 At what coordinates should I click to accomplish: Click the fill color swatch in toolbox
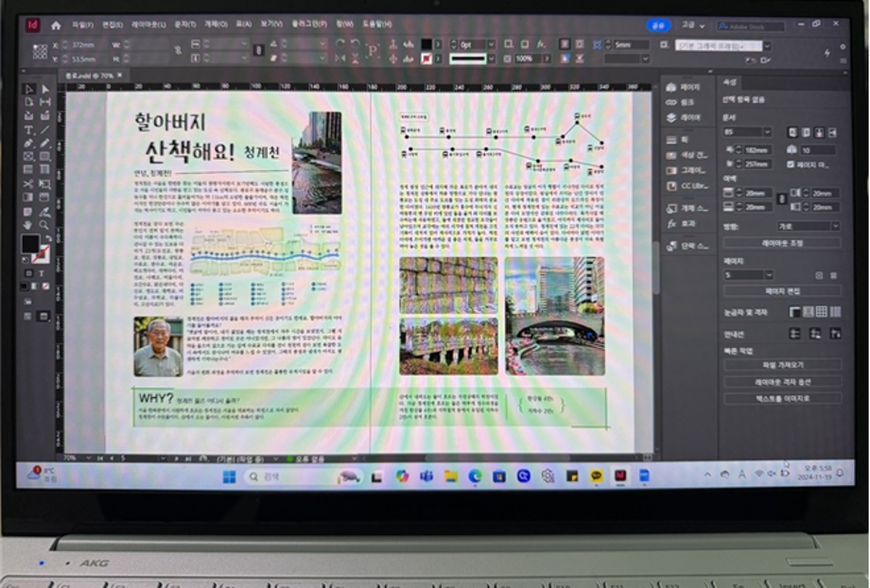click(x=31, y=244)
